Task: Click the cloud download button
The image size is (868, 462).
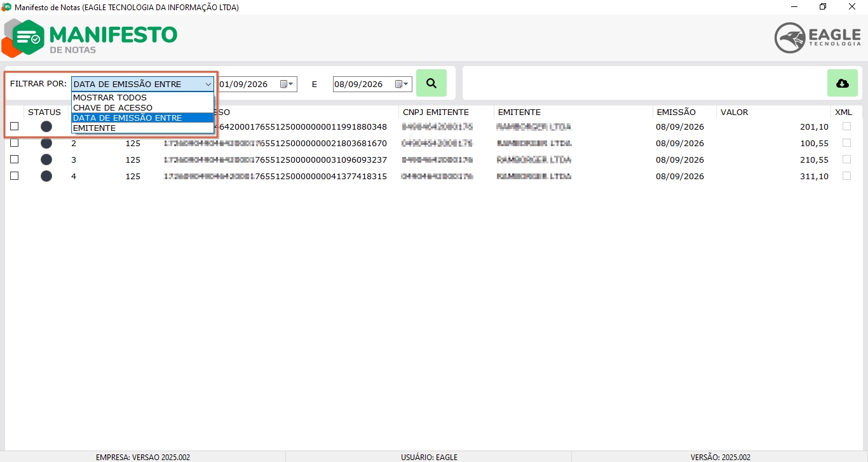Action: coord(842,83)
